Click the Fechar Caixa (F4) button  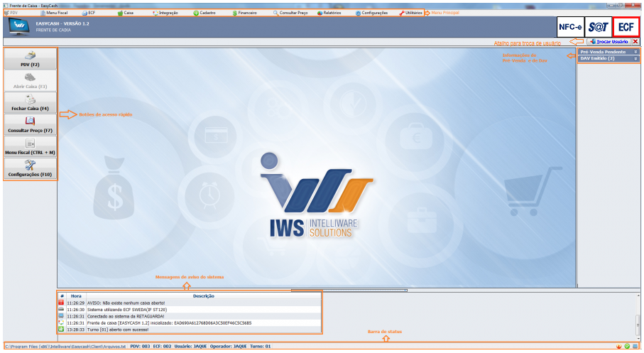click(29, 103)
